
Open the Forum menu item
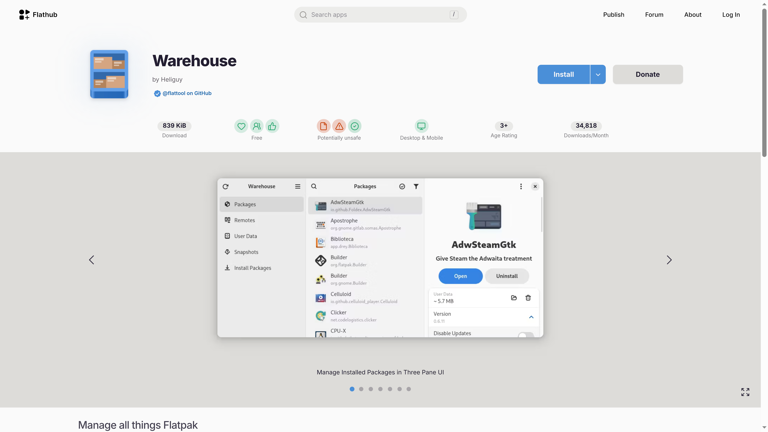pyautogui.click(x=654, y=15)
